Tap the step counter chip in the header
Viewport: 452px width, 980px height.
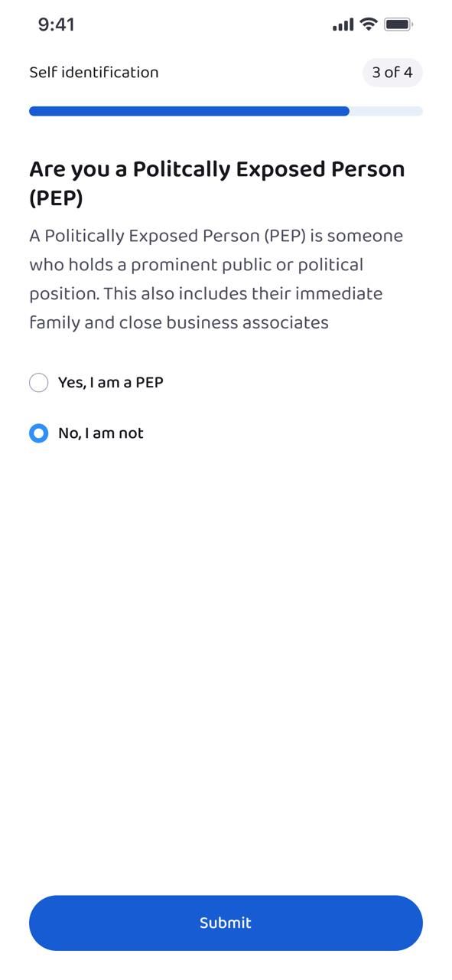(392, 73)
